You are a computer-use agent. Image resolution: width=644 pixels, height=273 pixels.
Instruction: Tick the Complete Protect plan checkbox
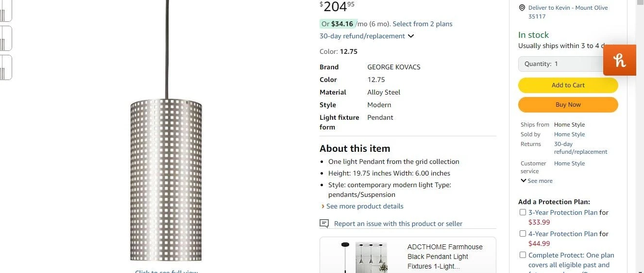point(523,255)
